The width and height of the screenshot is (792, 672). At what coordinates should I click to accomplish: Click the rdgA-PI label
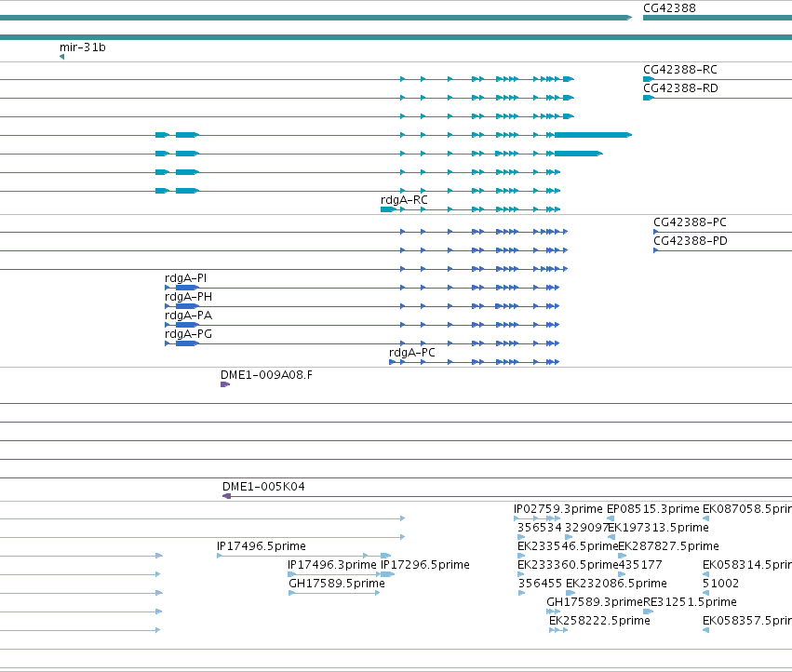[x=185, y=278]
